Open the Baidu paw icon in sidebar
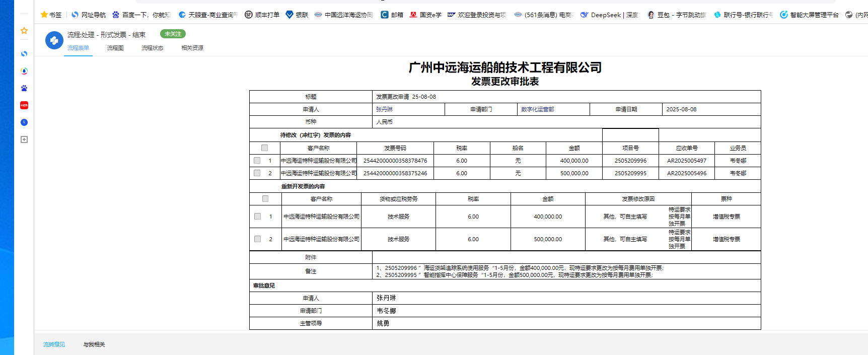Viewport: 868px width, 355px height. (24, 88)
